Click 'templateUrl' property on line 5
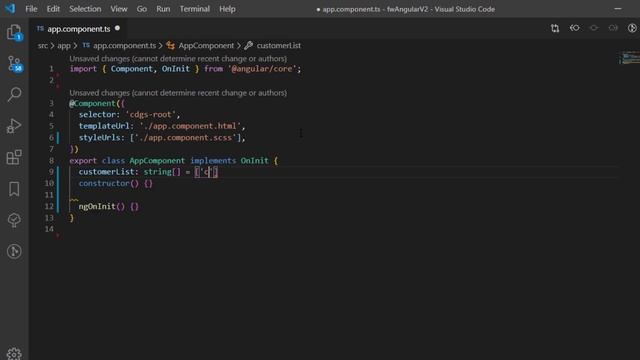 [104, 126]
